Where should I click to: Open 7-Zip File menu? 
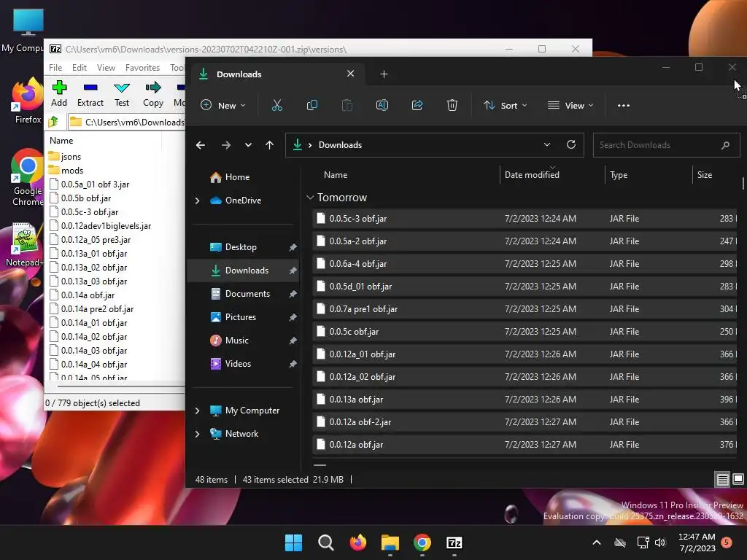pyautogui.click(x=55, y=68)
